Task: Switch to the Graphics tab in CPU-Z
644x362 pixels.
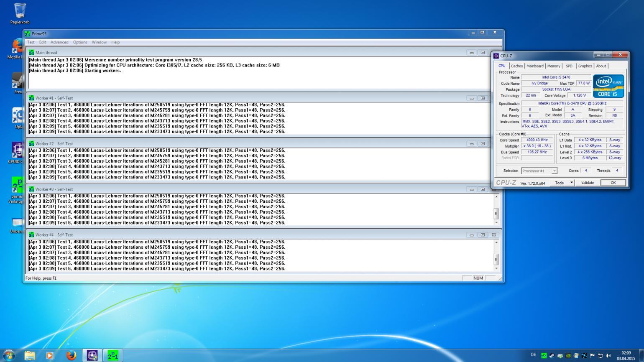Action: (585, 66)
